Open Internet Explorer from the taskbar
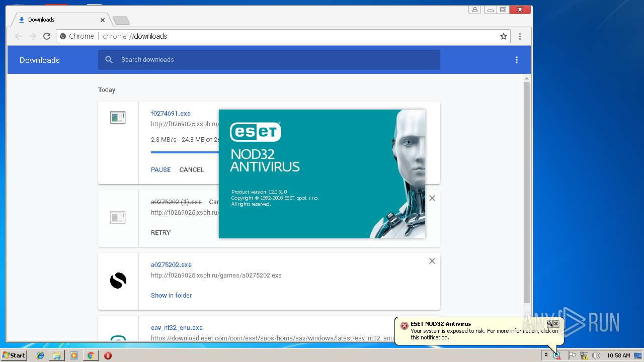Image resolution: width=644 pixels, height=362 pixels. 40,355
